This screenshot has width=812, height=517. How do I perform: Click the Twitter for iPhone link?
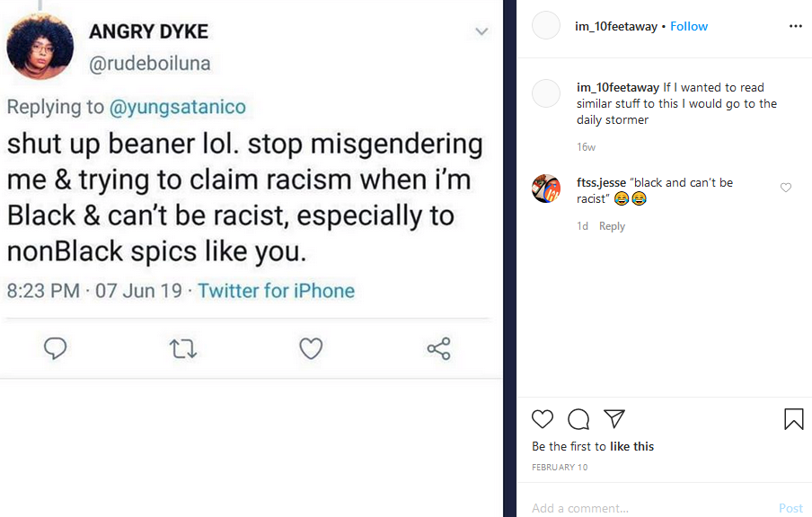pyautogui.click(x=276, y=291)
